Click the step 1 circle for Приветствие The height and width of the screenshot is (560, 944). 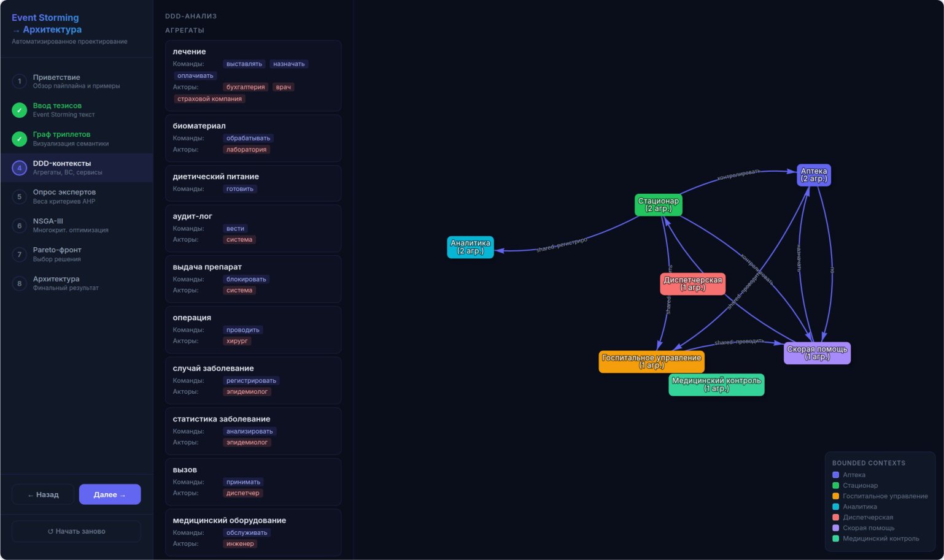pyautogui.click(x=19, y=81)
